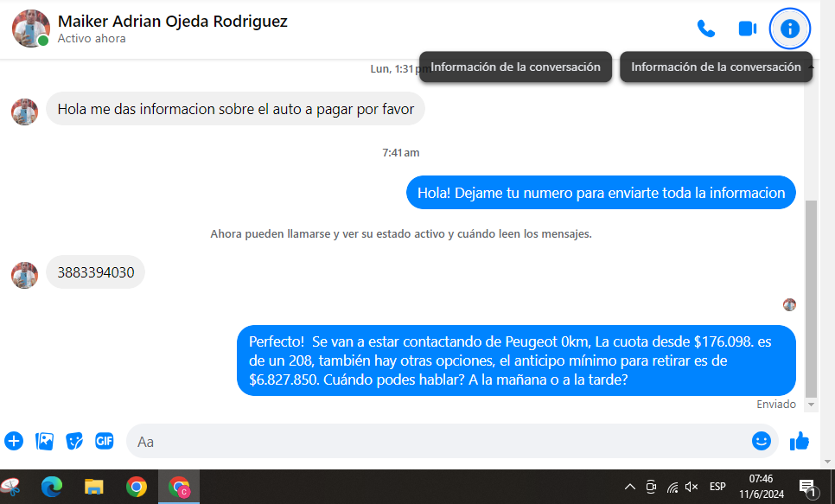Image resolution: width=835 pixels, height=504 pixels.
Task: Show hidden system tray icons
Action: 629,487
